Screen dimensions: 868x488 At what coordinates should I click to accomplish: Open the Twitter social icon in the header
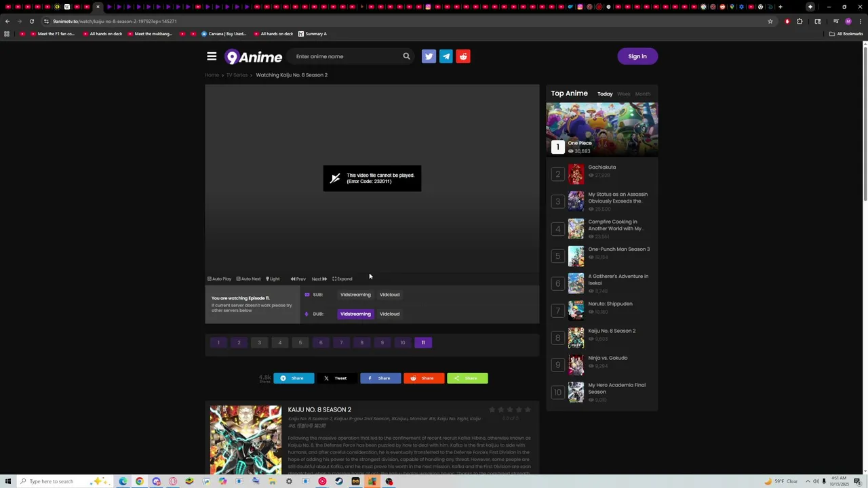pyautogui.click(x=429, y=56)
